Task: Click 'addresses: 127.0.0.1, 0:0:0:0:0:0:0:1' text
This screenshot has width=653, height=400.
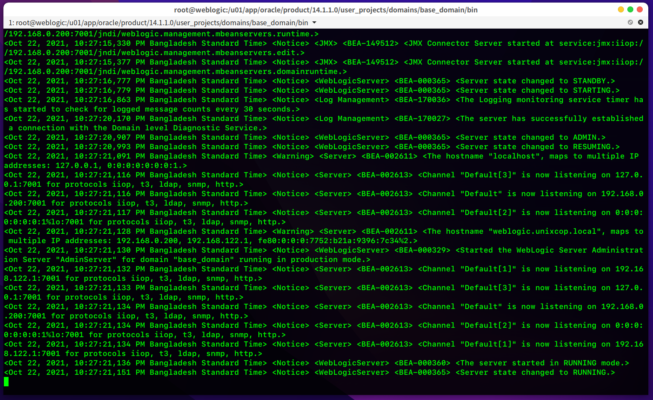Action: (x=91, y=166)
